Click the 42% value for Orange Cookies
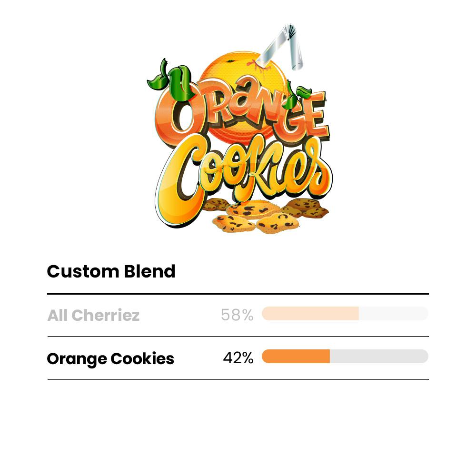This screenshot has width=476, height=476. (x=238, y=358)
